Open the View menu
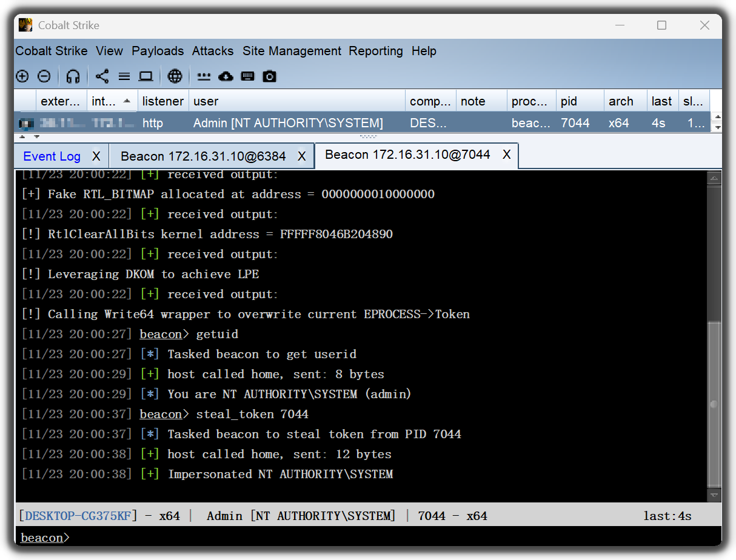 click(109, 51)
